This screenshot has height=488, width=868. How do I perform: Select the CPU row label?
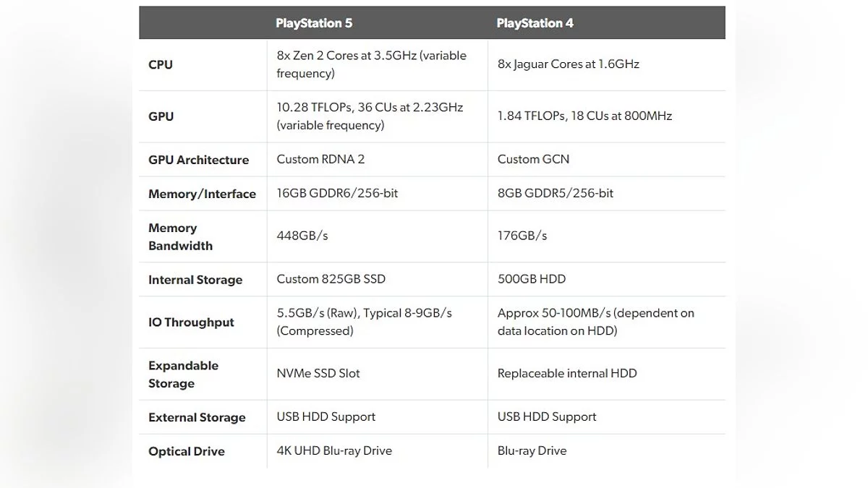pyautogui.click(x=161, y=64)
